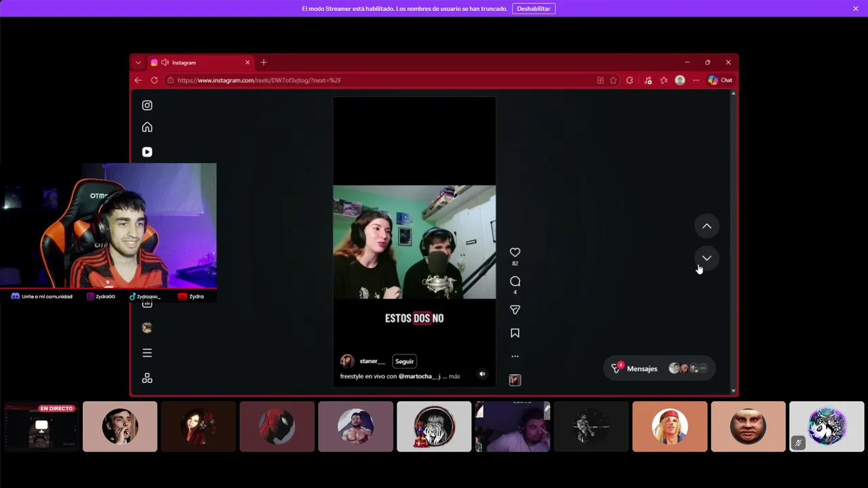The image size is (868, 488).
Task: Click the like count 82
Action: [515, 264]
